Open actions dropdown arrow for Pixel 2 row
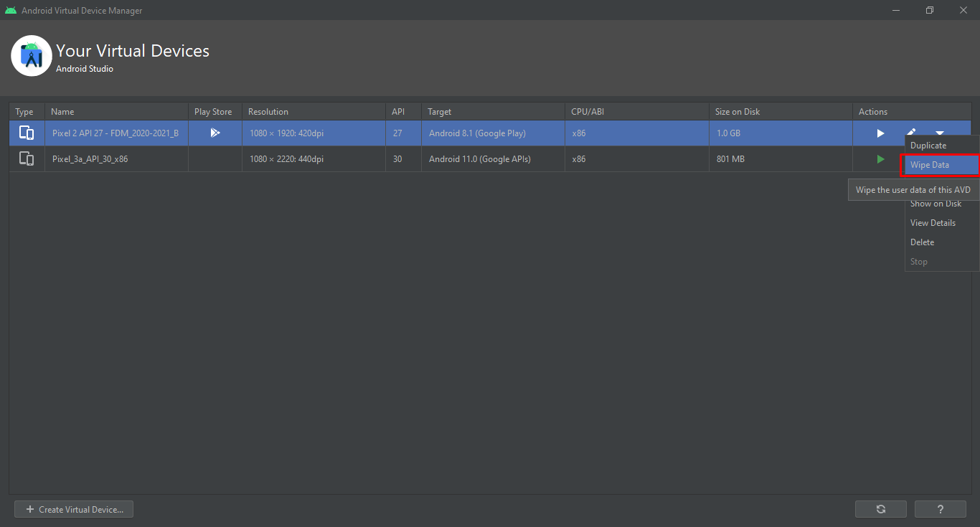The image size is (980, 527). [940, 133]
